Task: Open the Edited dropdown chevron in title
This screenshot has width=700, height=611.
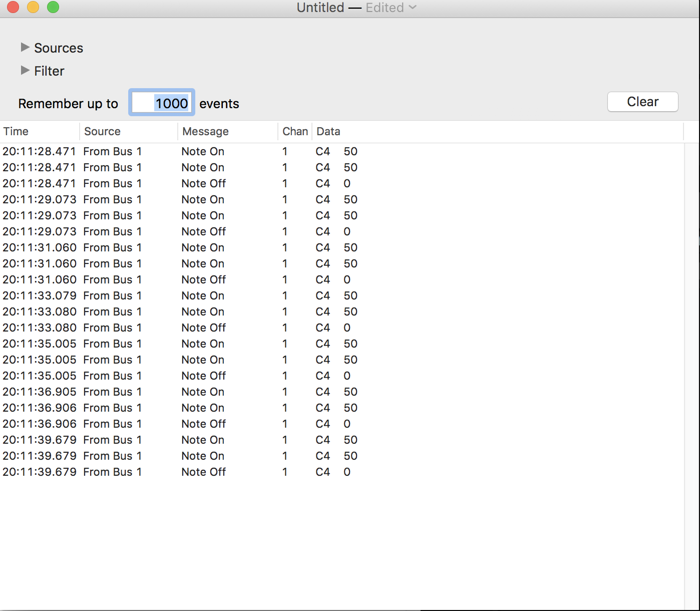Action: (x=413, y=8)
